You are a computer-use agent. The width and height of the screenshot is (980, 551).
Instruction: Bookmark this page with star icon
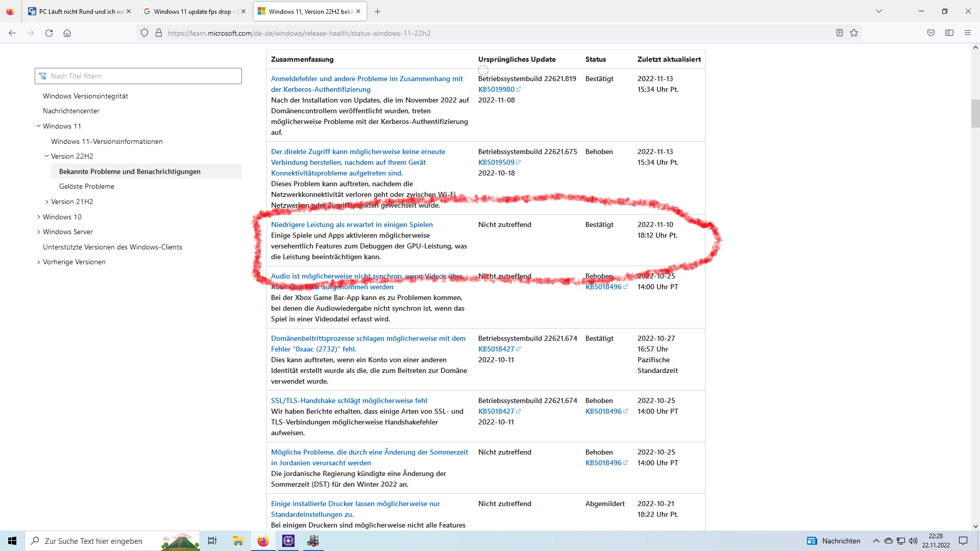(x=854, y=33)
